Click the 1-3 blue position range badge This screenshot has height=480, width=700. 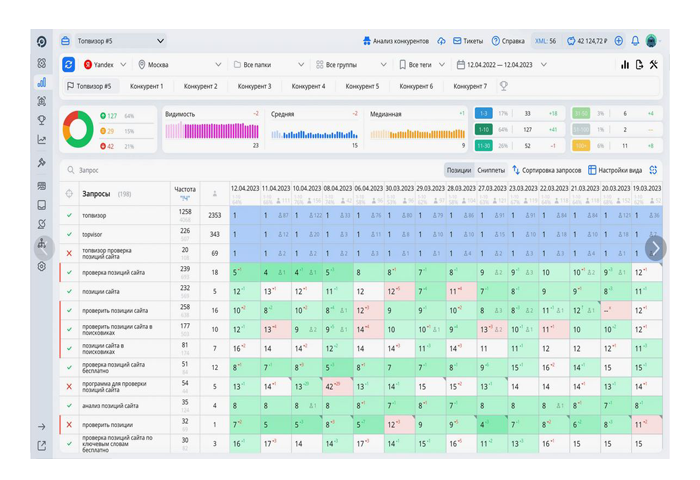pyautogui.click(x=483, y=114)
